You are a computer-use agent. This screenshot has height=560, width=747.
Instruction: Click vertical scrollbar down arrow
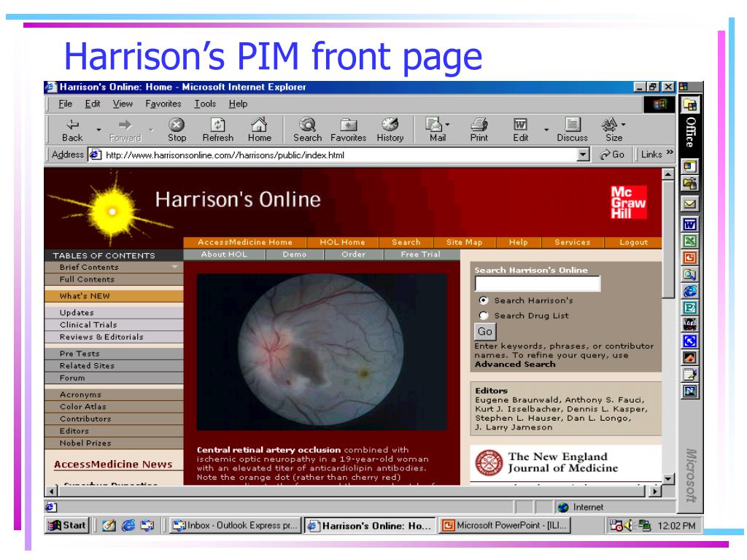coord(668,479)
